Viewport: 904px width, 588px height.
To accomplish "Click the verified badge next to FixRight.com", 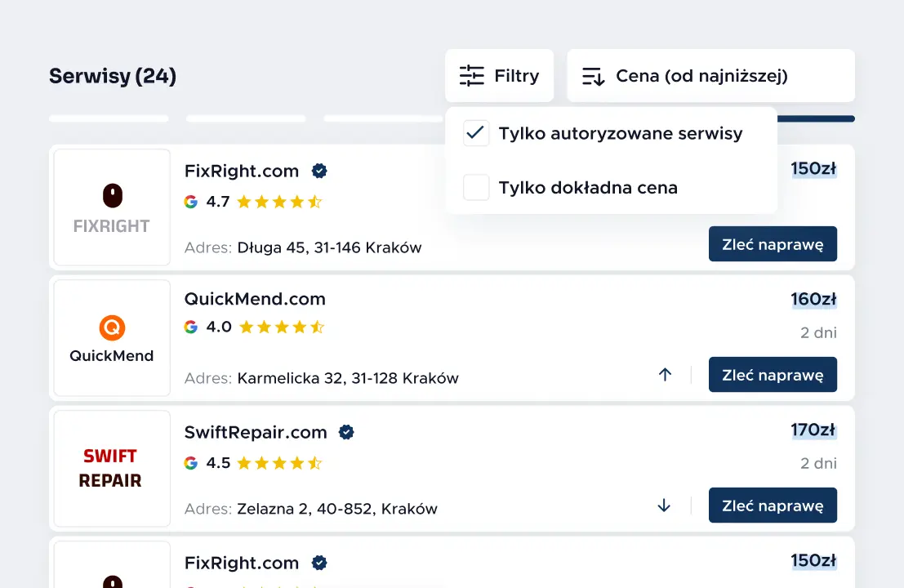I will click(x=318, y=171).
